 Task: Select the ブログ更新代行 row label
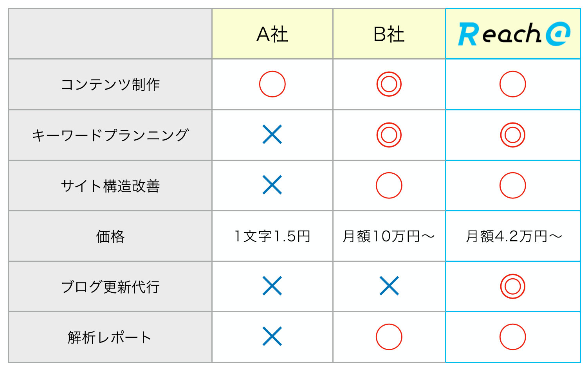pyautogui.click(x=110, y=286)
